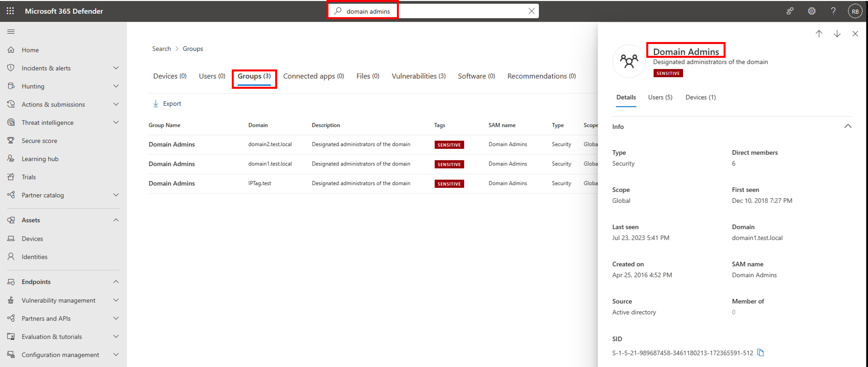Expand Incidents & alerts menu
Screen dimensions: 868x367
pos(116,68)
